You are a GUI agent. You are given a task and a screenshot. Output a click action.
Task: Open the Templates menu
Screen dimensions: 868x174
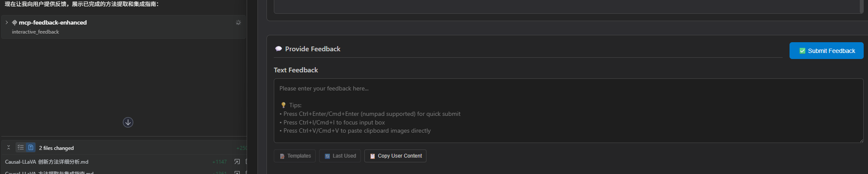295,156
